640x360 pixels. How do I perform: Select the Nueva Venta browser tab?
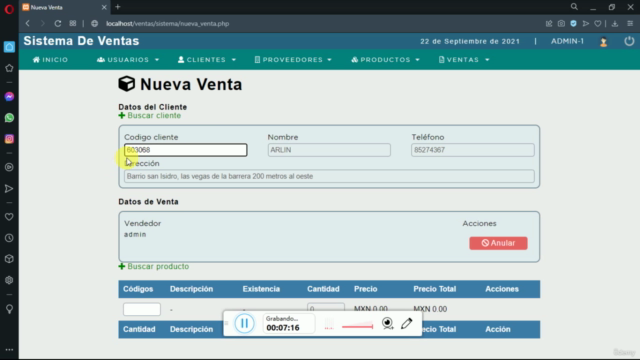[x=63, y=7]
